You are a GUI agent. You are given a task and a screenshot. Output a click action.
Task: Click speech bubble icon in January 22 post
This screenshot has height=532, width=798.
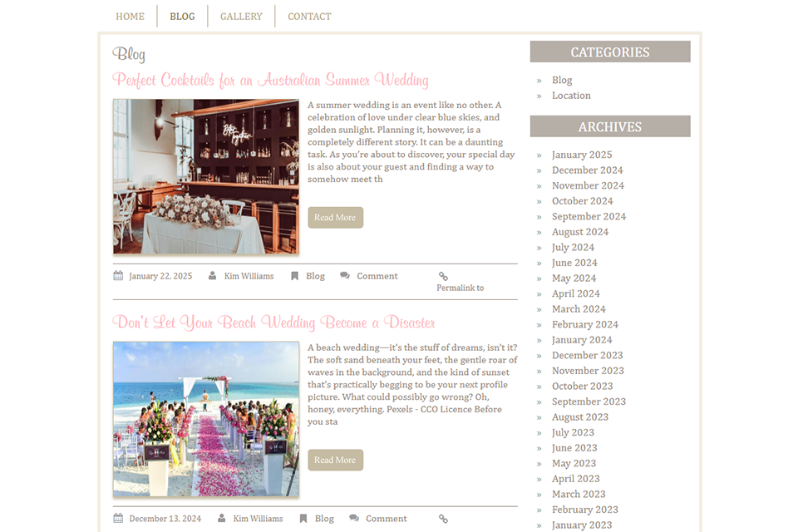(x=344, y=275)
